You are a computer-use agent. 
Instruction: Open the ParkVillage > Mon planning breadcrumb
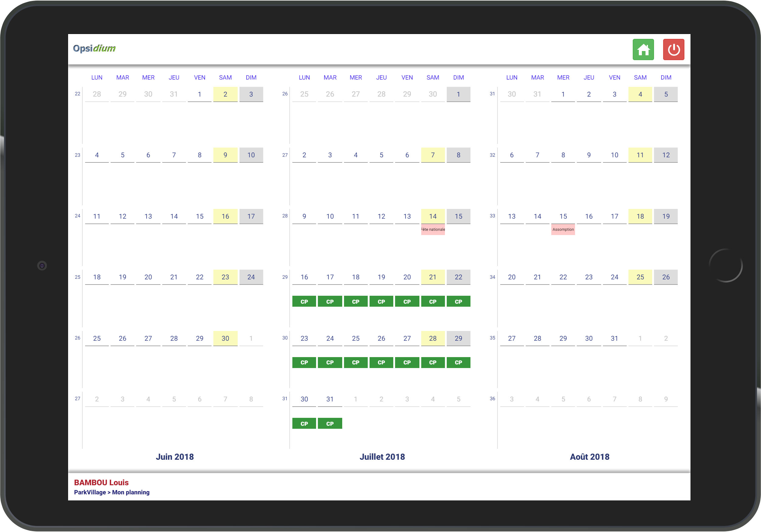click(x=112, y=492)
